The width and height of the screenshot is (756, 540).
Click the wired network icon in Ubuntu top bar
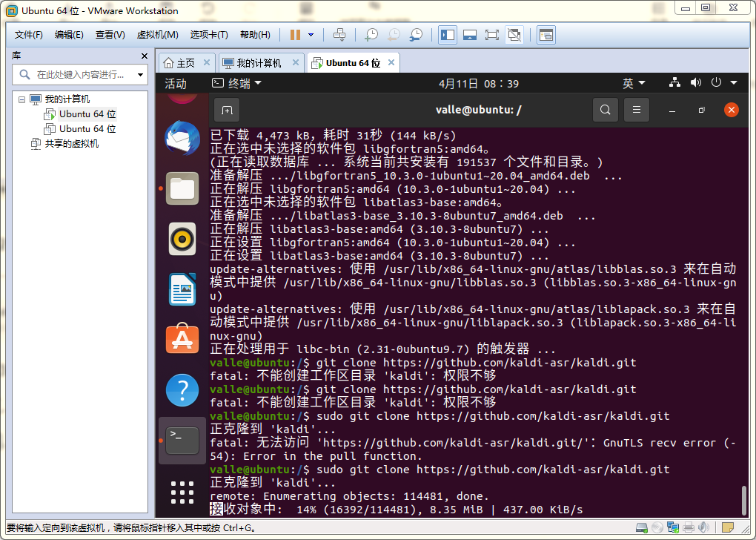pos(674,82)
